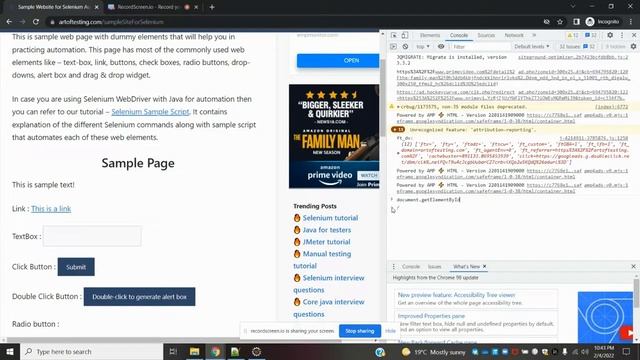The height and width of the screenshot is (360, 640).
Task: Close the DevTools bottom drawer
Action: click(x=633, y=267)
